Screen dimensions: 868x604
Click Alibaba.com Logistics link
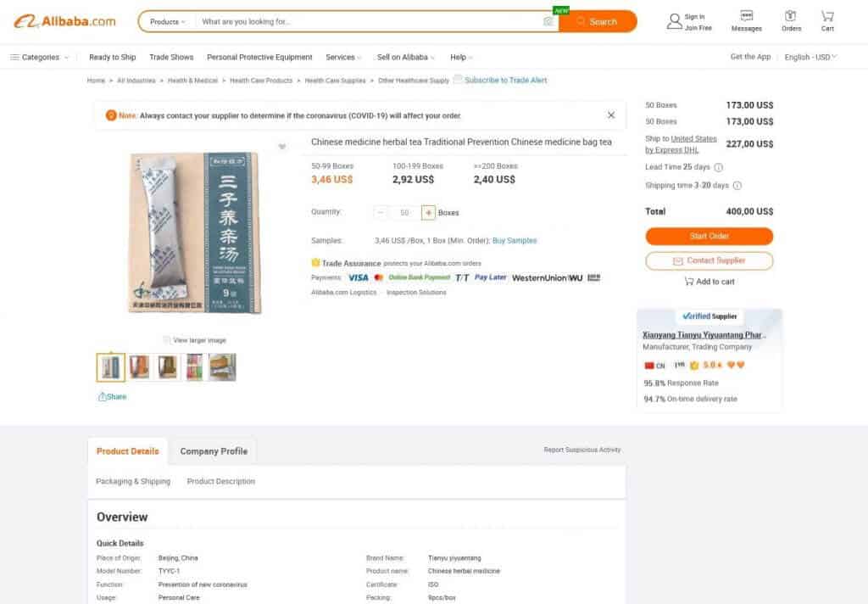[344, 293]
